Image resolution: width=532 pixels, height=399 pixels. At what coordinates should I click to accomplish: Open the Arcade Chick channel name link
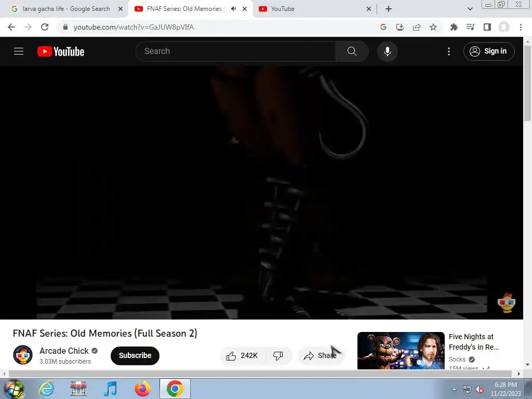pos(64,351)
